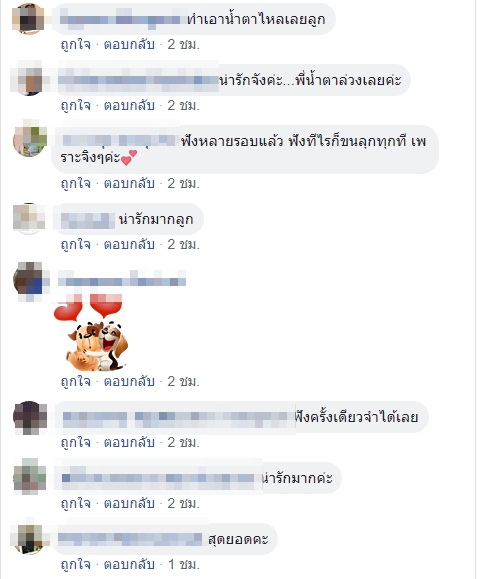Screen dimensions: 477x579
Task: Like the comment 'น่ารักจังค่ะ...พี่น้ำตาล่วงเลยค่ะ'
Action: (76, 106)
